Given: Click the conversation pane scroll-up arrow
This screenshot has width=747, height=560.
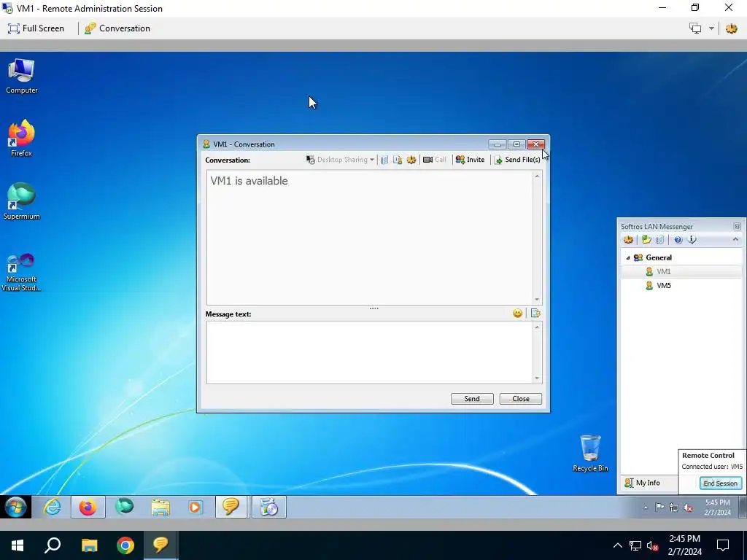Looking at the screenshot, I should pyautogui.click(x=537, y=176).
